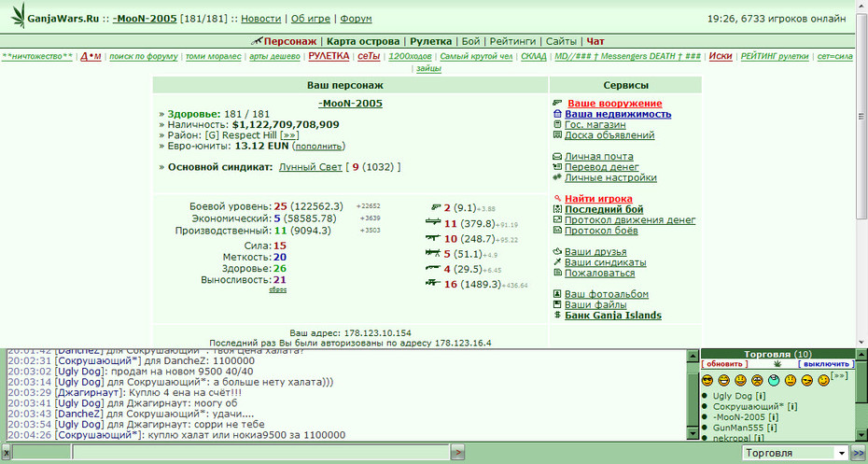Insert the laughing open-mouth smiley
This screenshot has width=868, height=464.
[x=723, y=380]
